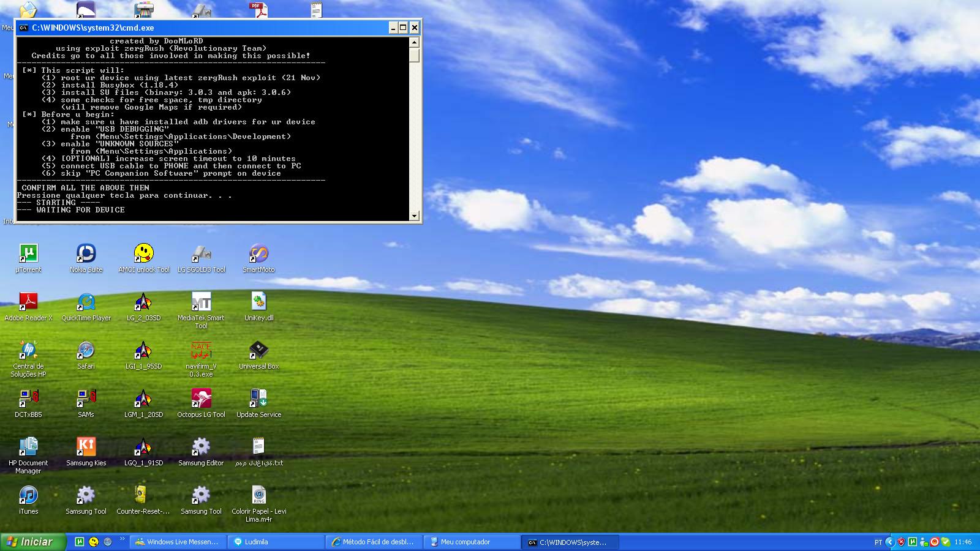Click the green checkmark tray icon
980x551 pixels.
946,542
